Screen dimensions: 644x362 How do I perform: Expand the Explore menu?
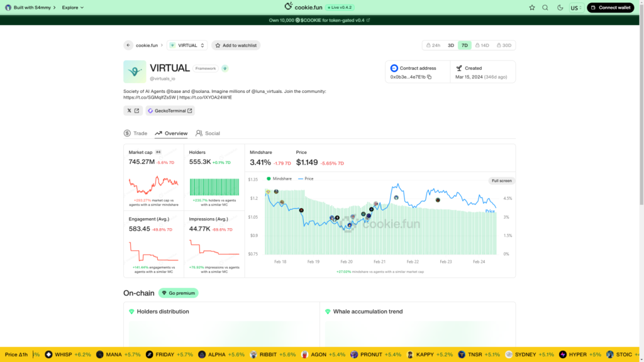73,8
